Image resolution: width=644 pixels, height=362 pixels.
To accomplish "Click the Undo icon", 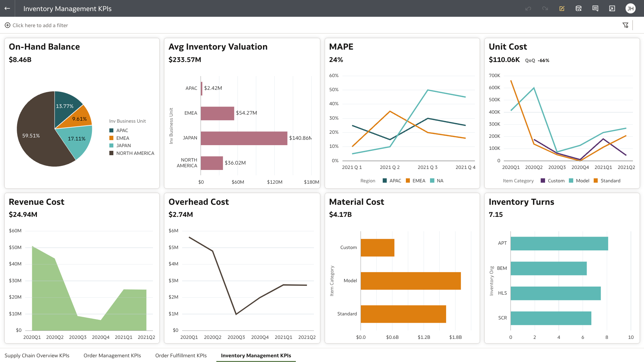I will (x=528, y=8).
